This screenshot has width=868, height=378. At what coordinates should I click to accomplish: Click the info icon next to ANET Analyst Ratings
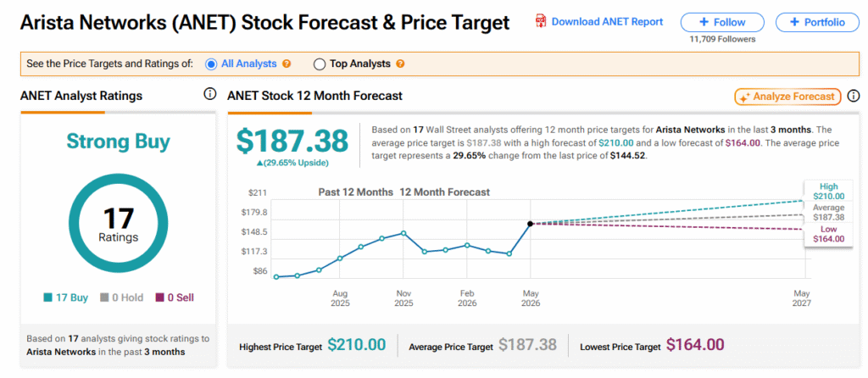(x=209, y=94)
